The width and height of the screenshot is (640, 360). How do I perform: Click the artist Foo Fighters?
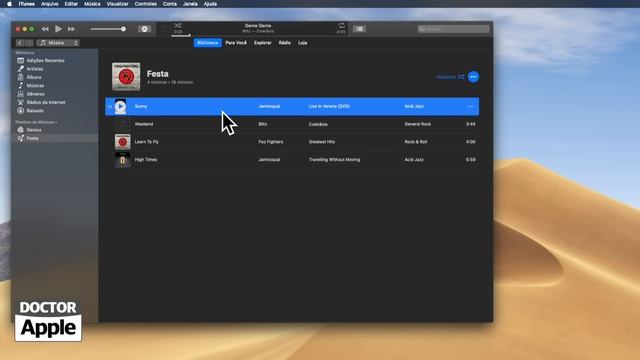pos(271,142)
